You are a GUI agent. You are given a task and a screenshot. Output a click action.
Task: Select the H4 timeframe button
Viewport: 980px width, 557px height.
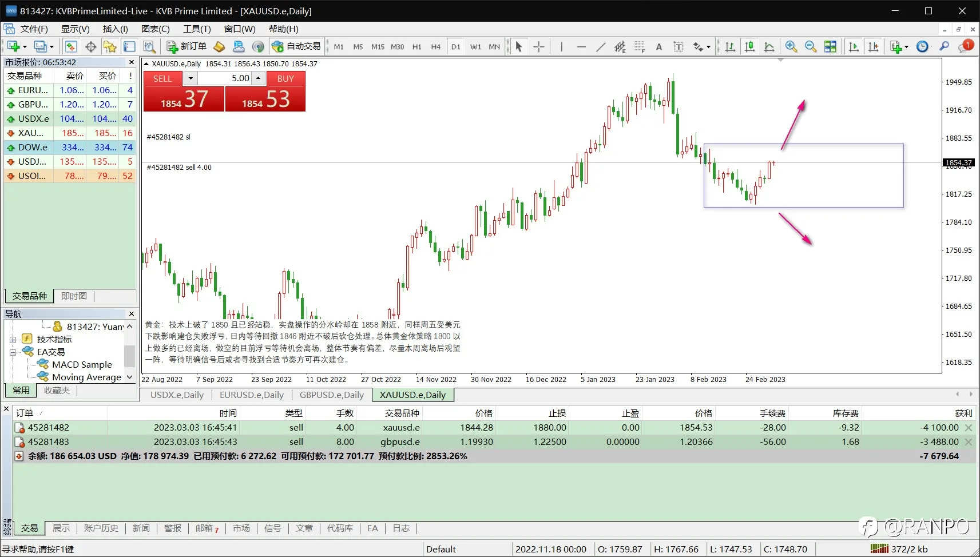click(436, 47)
